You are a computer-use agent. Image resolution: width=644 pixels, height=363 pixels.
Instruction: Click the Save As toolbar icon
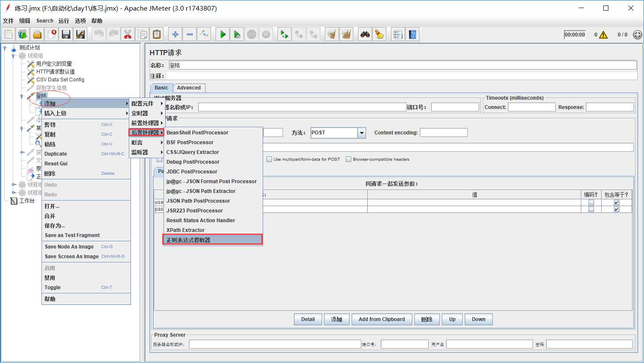click(80, 34)
